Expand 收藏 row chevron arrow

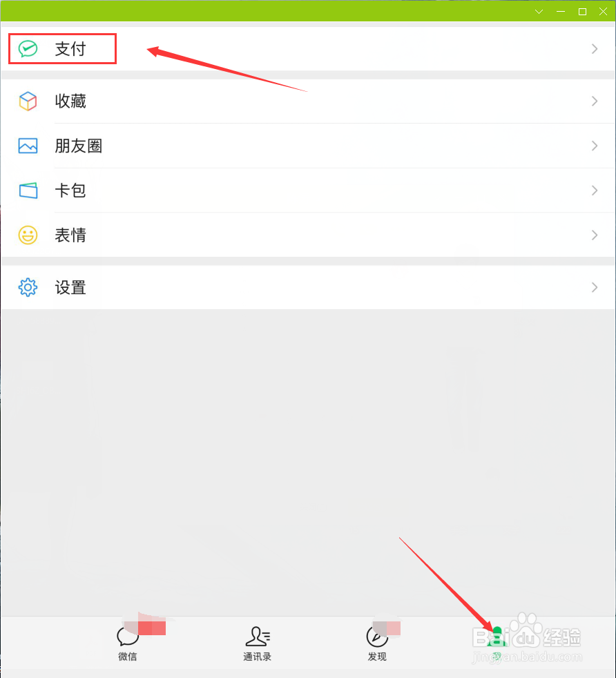(595, 101)
